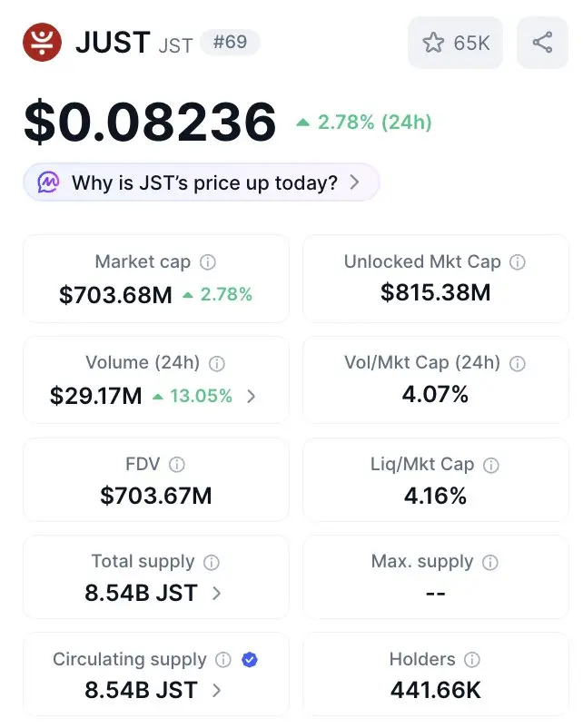Screen dimensions: 583x728
Task: Click the blue verified badge on Circulating supply
Action: point(250,660)
